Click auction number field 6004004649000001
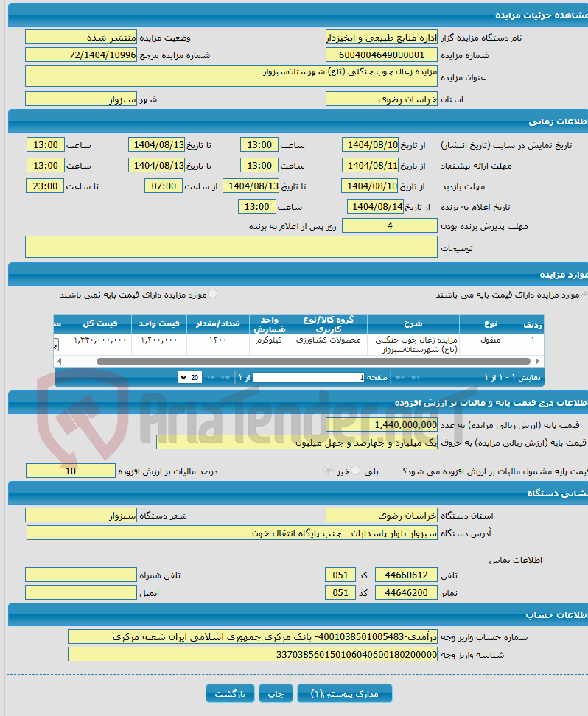This screenshot has height=716, width=588. [x=382, y=55]
